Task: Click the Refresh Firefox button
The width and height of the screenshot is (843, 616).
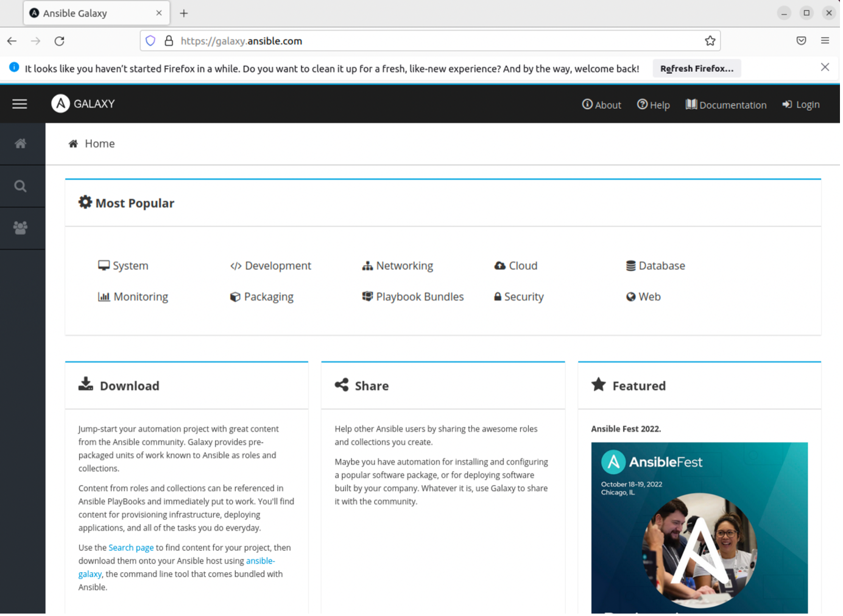Action: [x=696, y=68]
